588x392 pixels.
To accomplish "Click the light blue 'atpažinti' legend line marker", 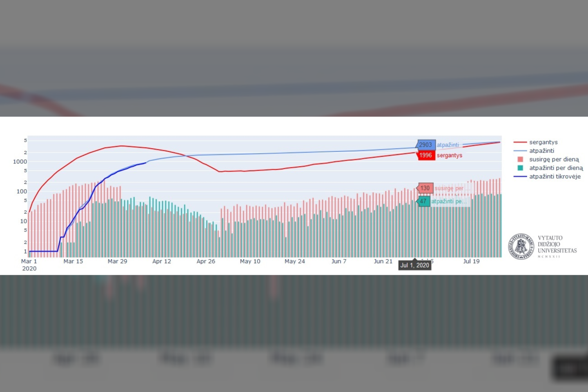I will point(520,151).
